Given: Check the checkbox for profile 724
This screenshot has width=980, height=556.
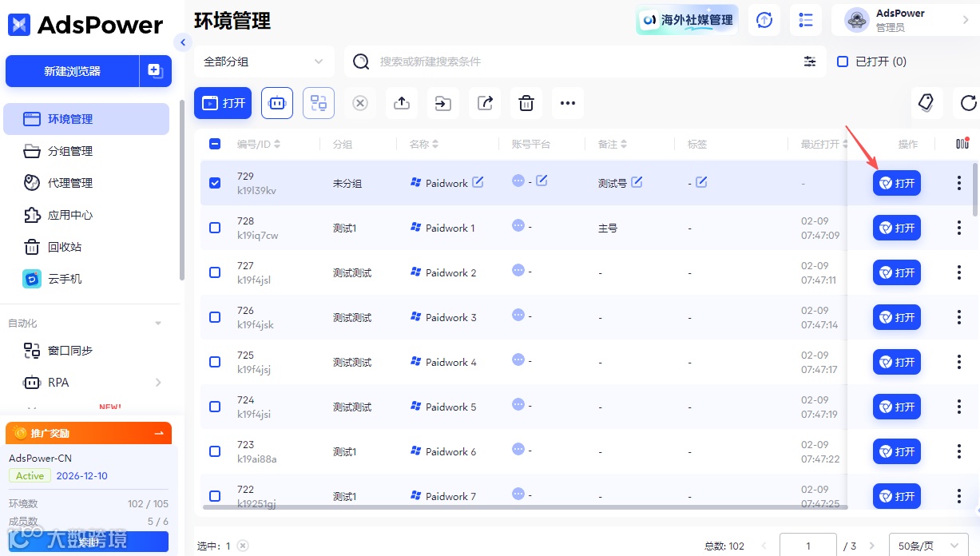Looking at the screenshot, I should [x=215, y=407].
